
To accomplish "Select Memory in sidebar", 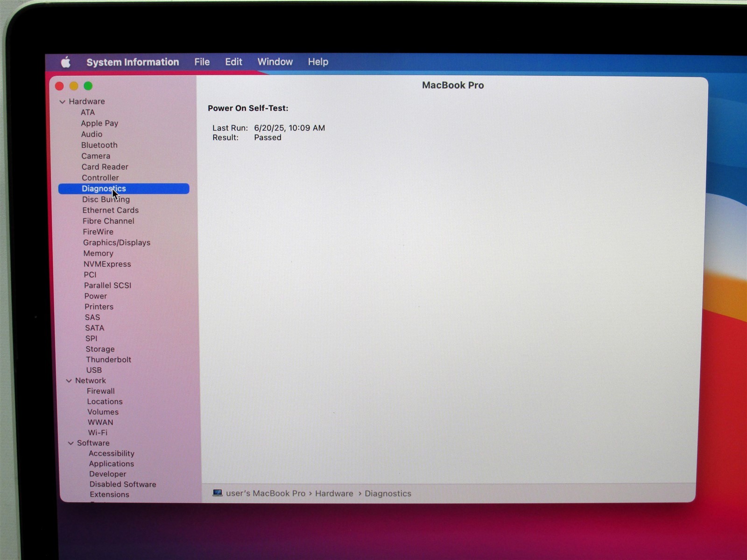I will click(x=98, y=253).
